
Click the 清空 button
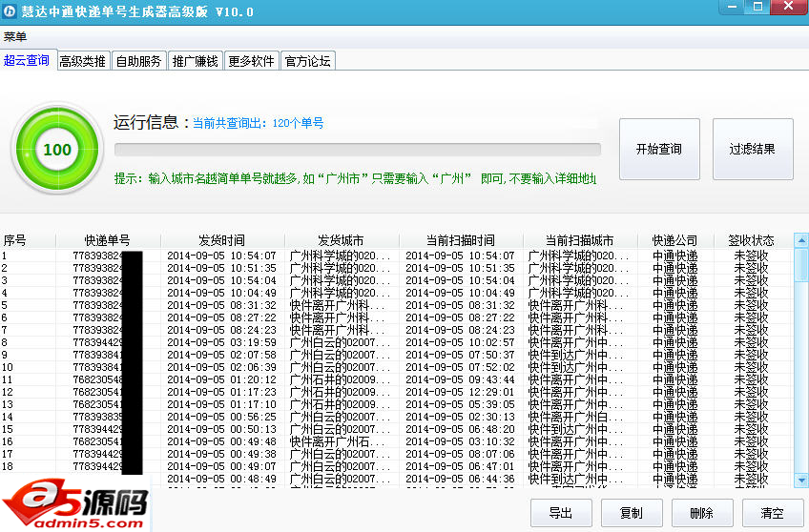pyautogui.click(x=773, y=513)
